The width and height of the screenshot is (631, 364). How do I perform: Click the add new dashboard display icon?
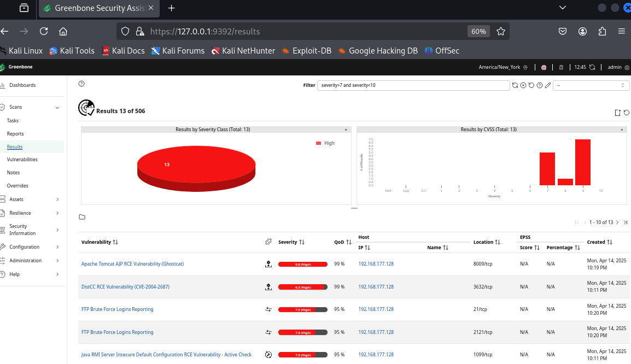click(x=617, y=113)
